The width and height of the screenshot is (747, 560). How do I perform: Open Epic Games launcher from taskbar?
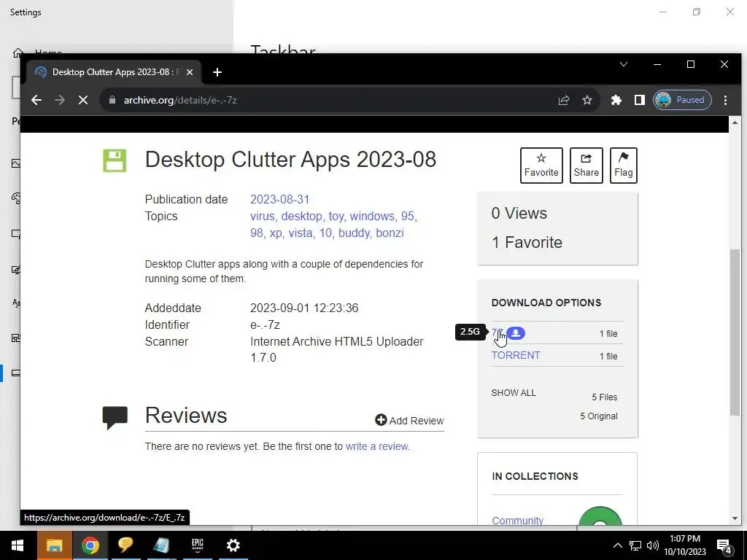coord(197,545)
